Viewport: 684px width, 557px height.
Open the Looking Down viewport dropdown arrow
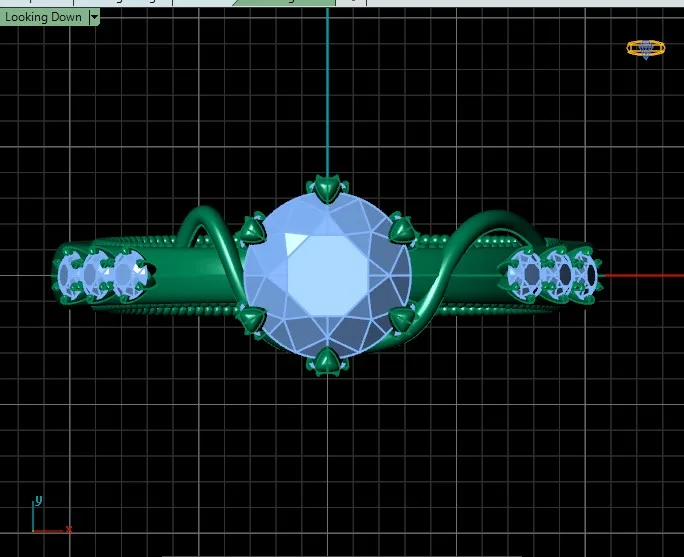click(94, 17)
